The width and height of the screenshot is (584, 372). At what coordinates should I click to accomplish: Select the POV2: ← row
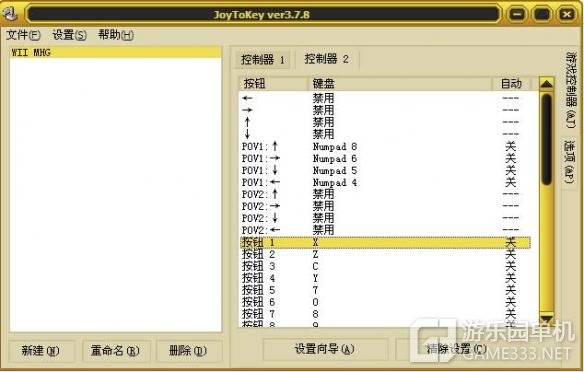point(385,230)
